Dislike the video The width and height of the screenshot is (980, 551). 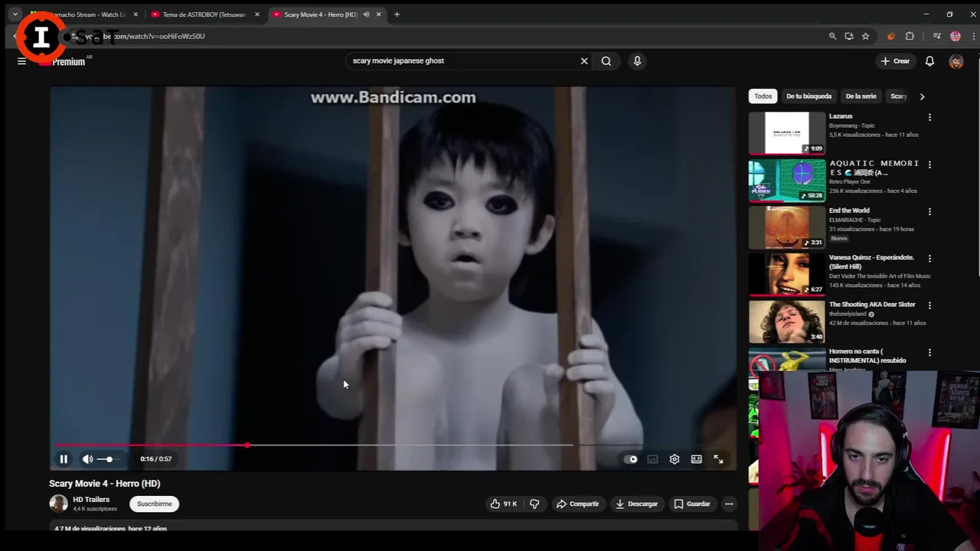pos(534,504)
